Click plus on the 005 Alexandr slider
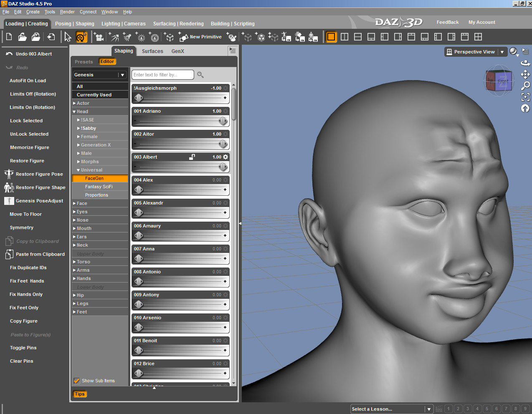Viewport: 532px width, 414px height. (x=225, y=212)
